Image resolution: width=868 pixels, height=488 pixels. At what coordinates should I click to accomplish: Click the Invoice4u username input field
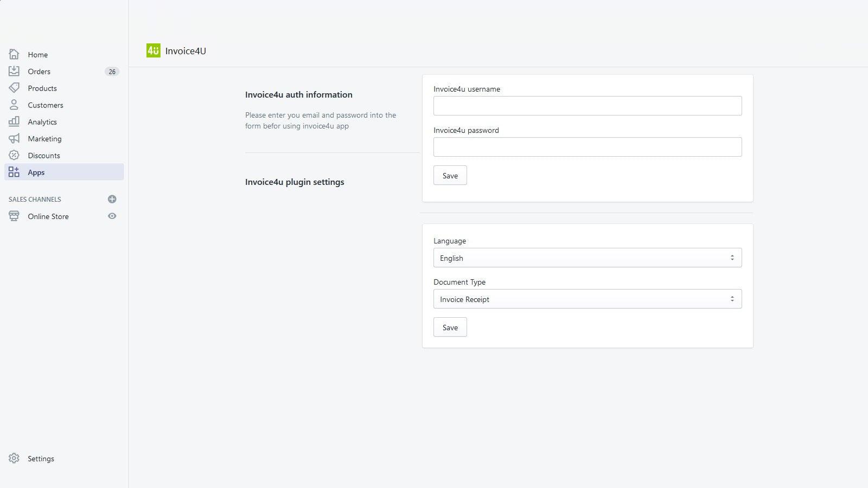(588, 105)
